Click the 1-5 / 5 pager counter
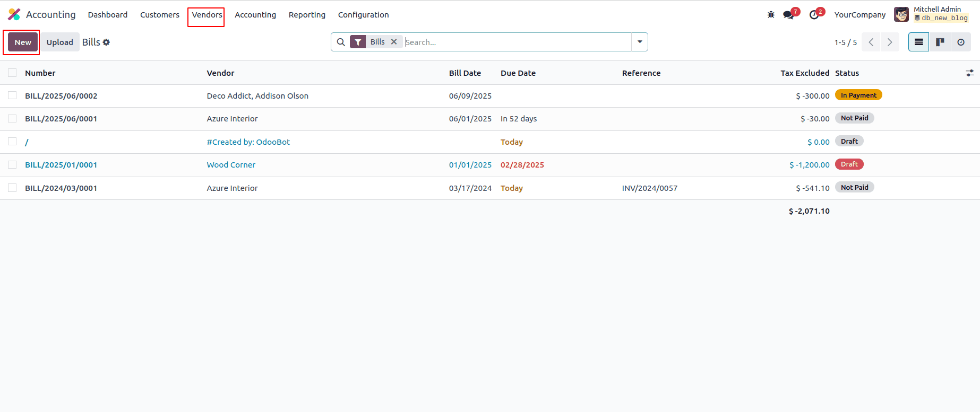The width and height of the screenshot is (980, 412). [x=845, y=42]
